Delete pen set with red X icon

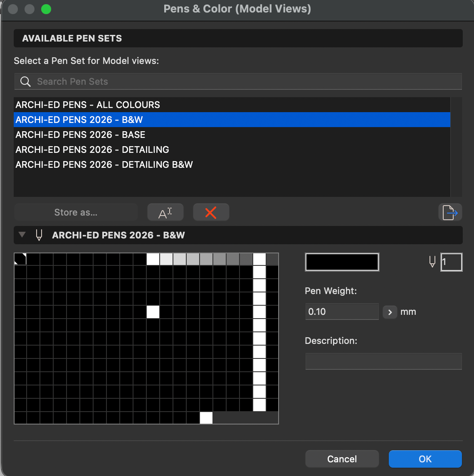click(x=211, y=213)
